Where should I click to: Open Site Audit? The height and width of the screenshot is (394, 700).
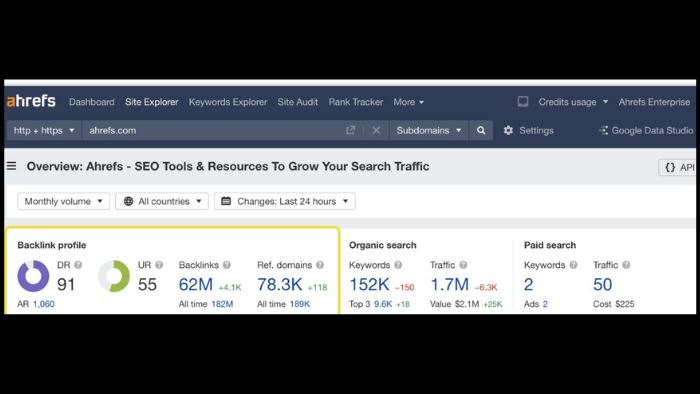pyautogui.click(x=298, y=102)
